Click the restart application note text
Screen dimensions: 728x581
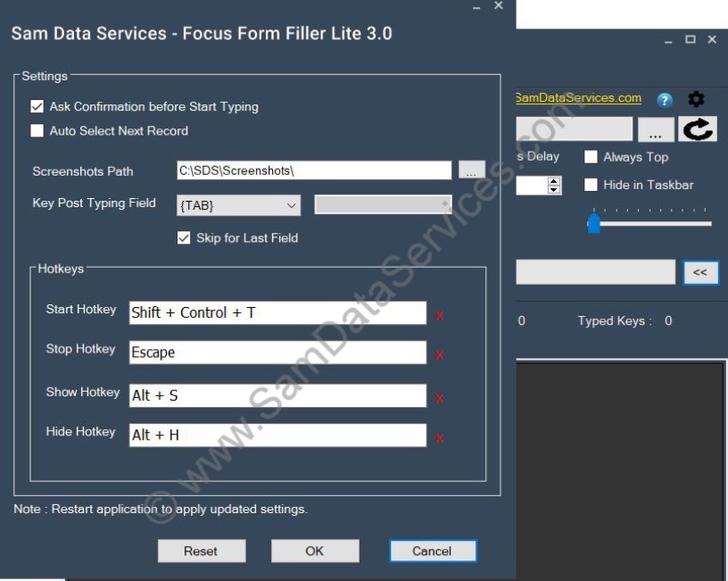(161, 509)
